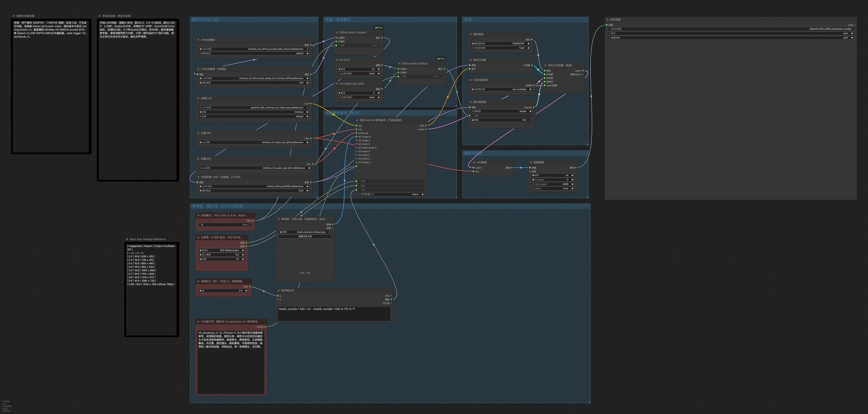Toggle the 切换 switch in If/Else Switch (Steps)
This screenshot has width=868, height=414.
[x=421, y=77]
